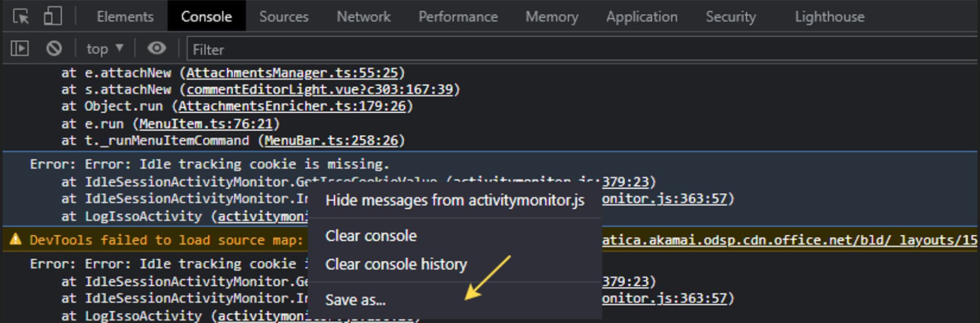This screenshot has width=980, height=323.
Task: Select Clear console menu entry
Action: click(371, 236)
